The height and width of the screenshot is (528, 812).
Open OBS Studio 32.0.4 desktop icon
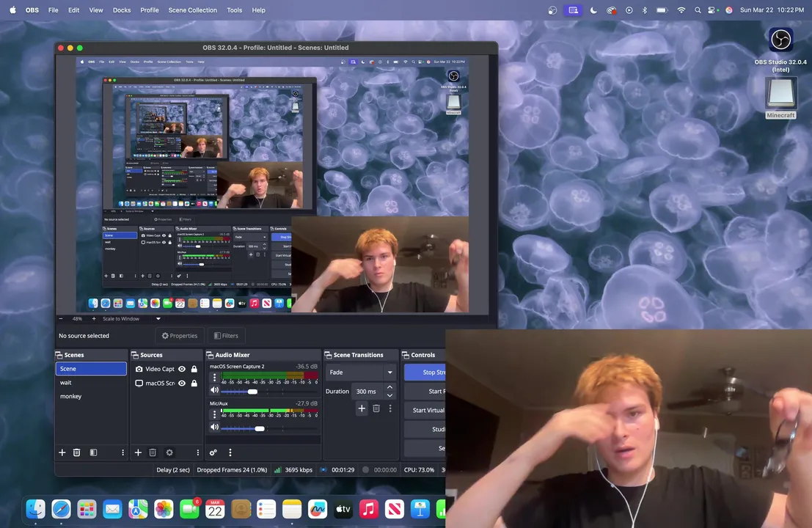(x=780, y=40)
